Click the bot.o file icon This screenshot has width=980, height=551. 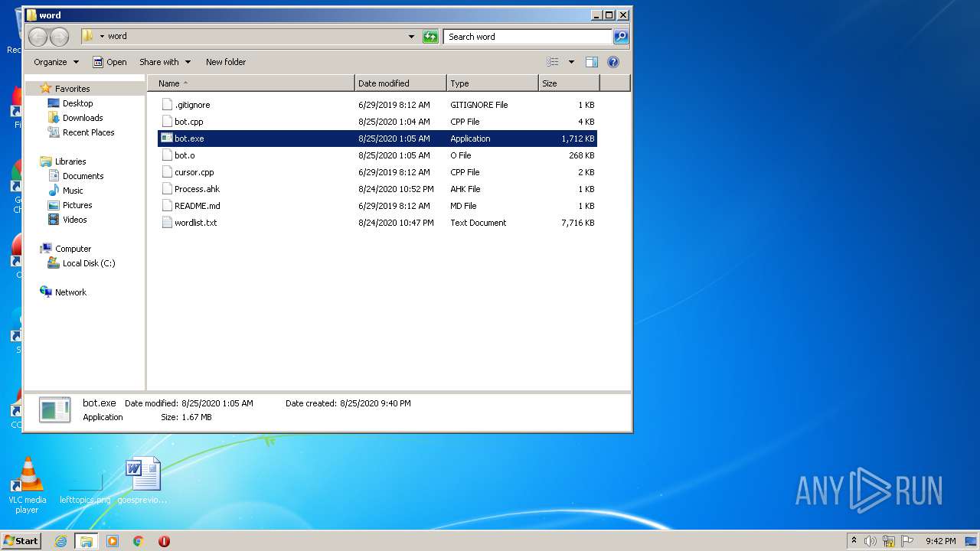(x=167, y=155)
